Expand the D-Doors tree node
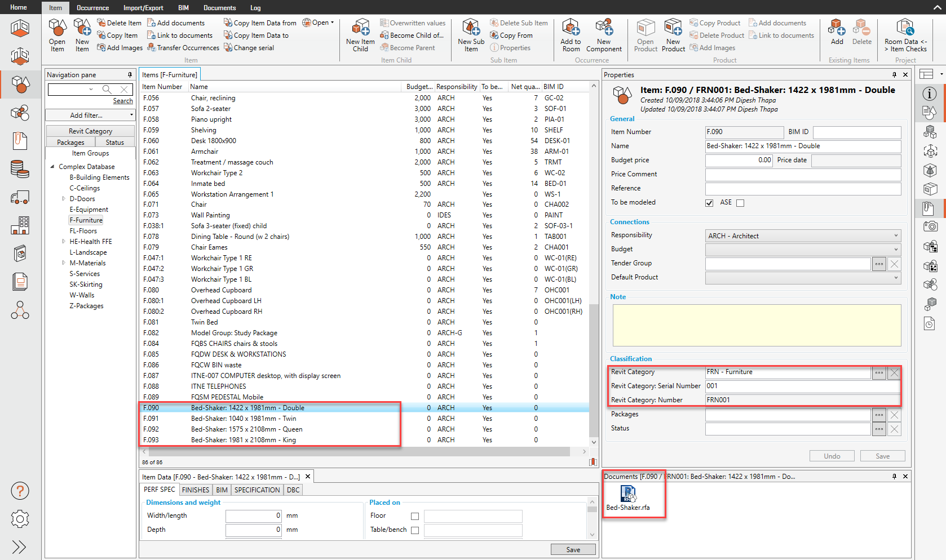The height and width of the screenshot is (560, 946). pyautogui.click(x=64, y=199)
